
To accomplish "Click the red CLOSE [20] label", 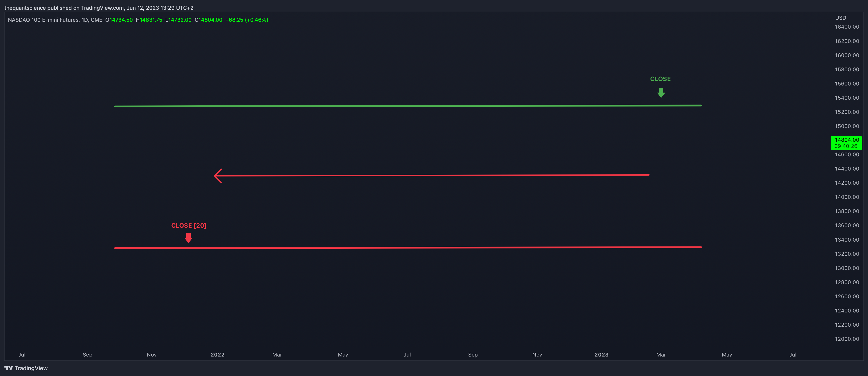I will pyautogui.click(x=189, y=225).
